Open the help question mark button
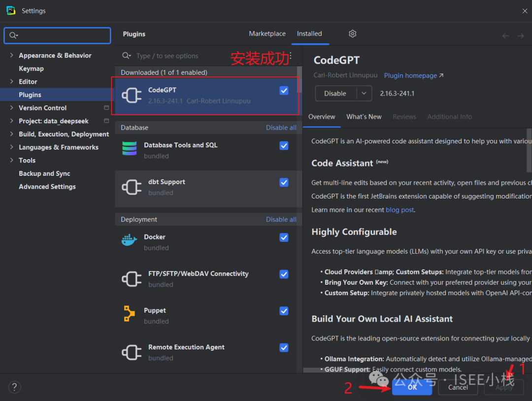 (x=15, y=387)
